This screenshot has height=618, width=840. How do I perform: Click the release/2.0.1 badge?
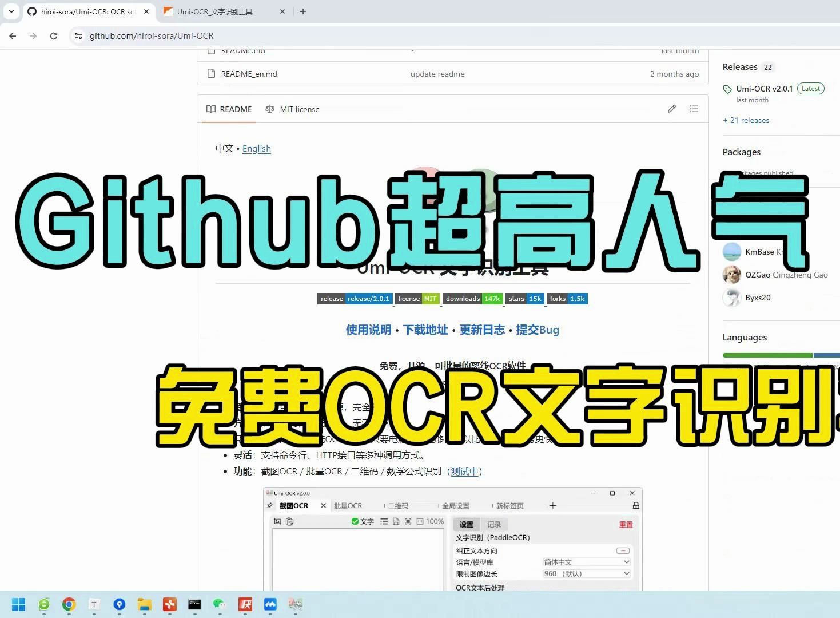pyautogui.click(x=355, y=299)
